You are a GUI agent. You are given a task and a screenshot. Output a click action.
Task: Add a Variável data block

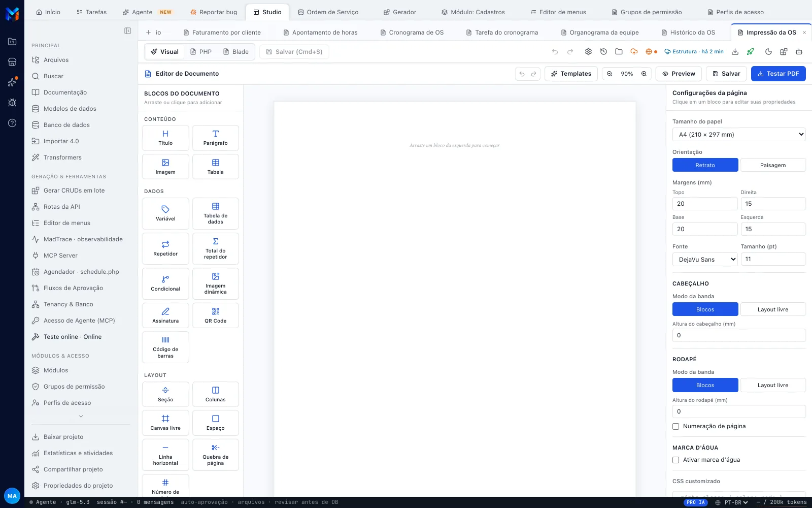point(165,213)
